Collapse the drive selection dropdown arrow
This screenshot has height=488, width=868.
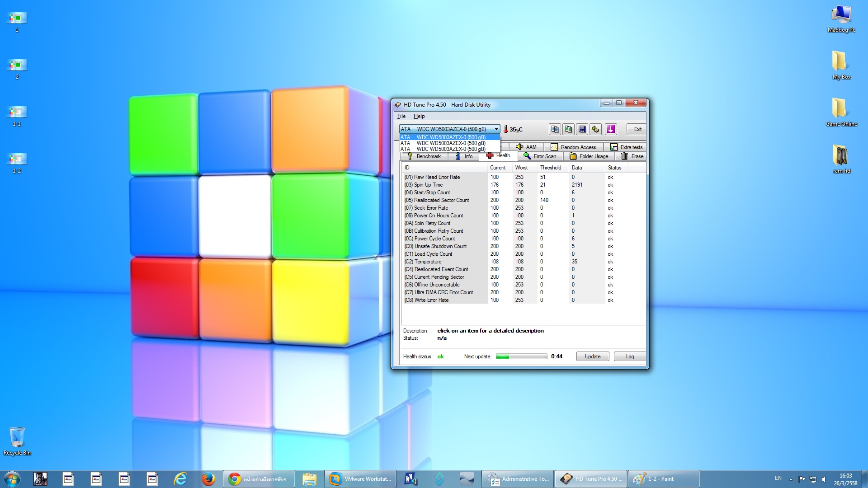pos(496,129)
